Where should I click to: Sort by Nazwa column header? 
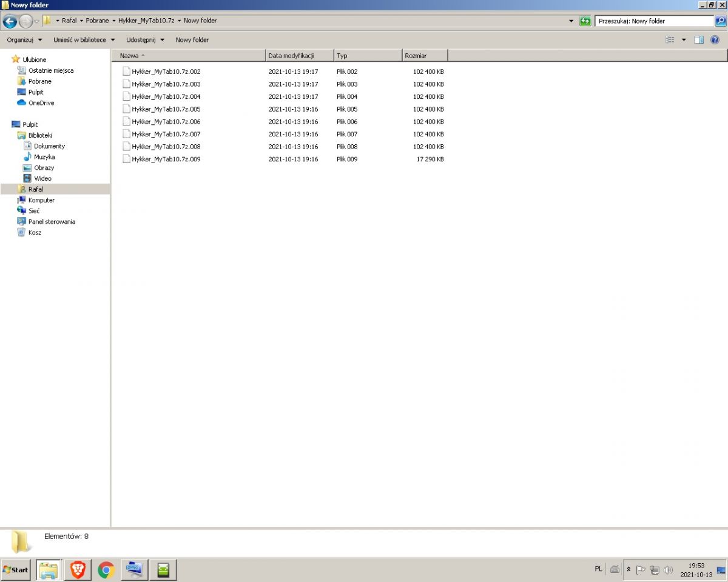(x=189, y=56)
